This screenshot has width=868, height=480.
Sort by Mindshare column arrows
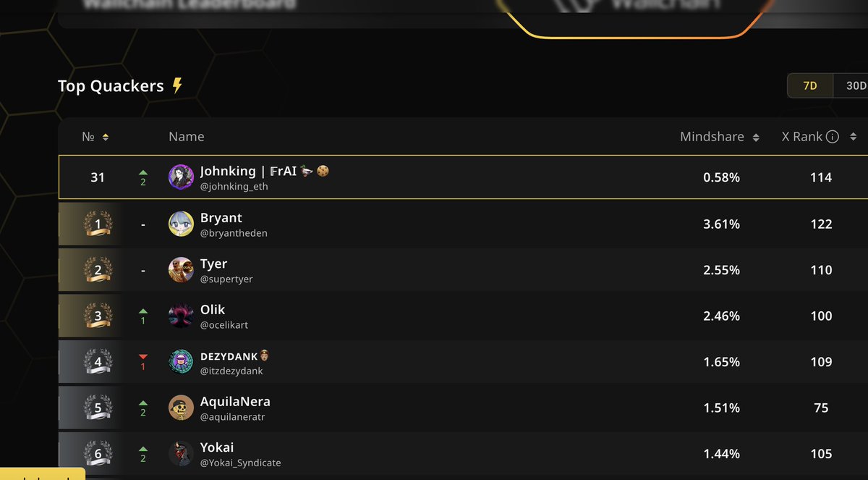click(756, 137)
